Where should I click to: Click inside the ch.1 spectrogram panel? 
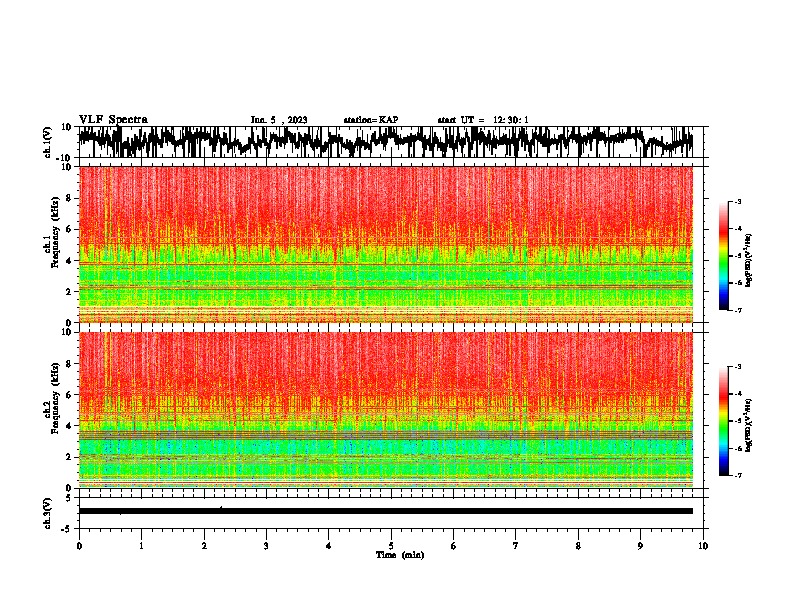(x=385, y=244)
